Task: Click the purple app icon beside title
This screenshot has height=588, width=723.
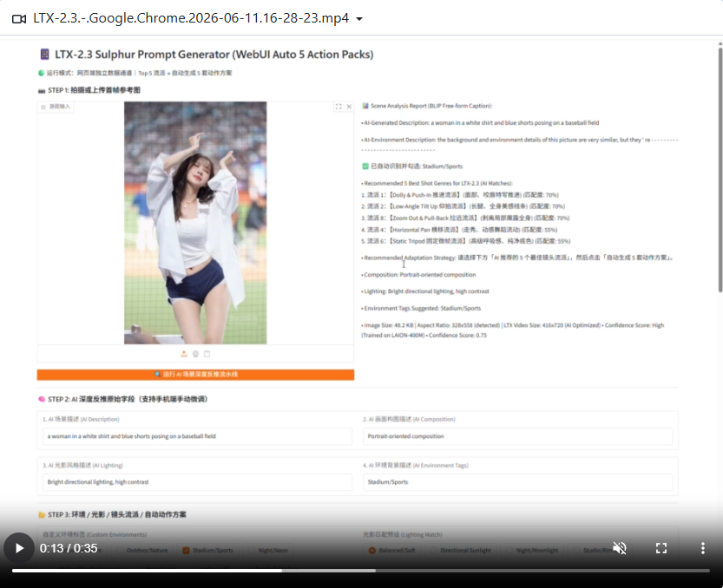Action: tap(45, 55)
